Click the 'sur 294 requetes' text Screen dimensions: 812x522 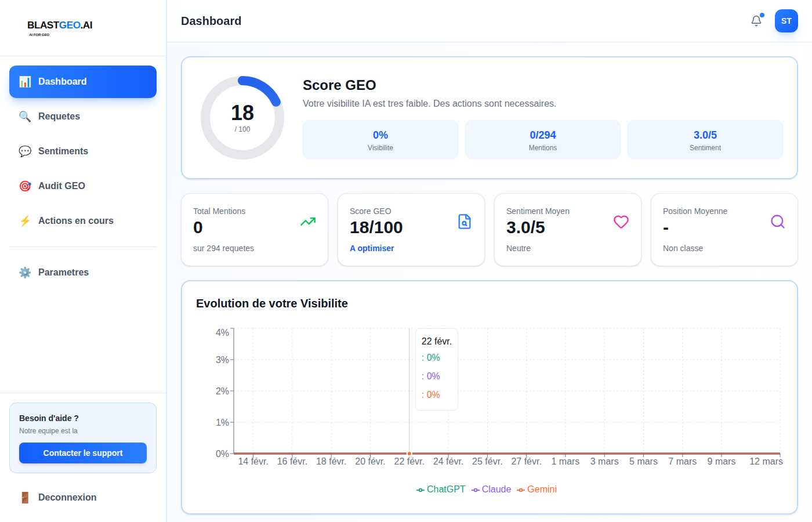coord(223,248)
